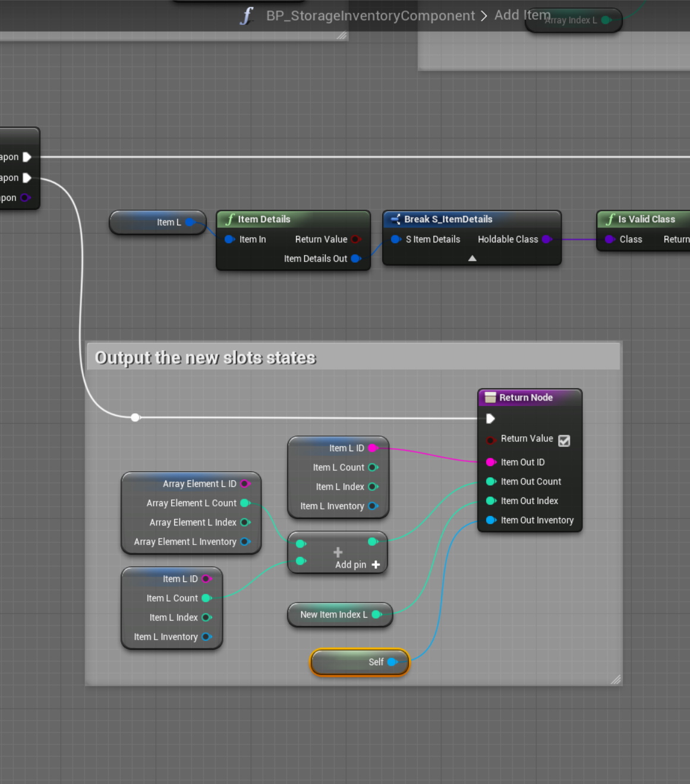
Task: Select the Self node output pin
Action: coord(392,662)
